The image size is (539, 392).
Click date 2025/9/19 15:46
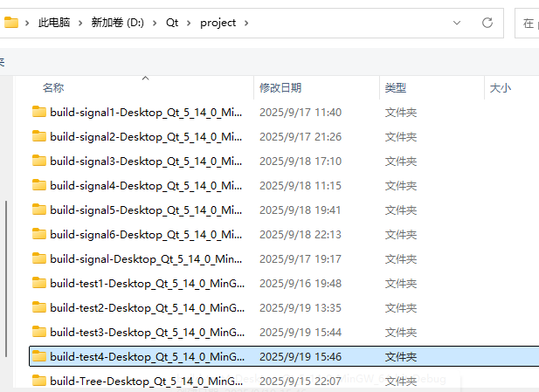click(x=301, y=356)
